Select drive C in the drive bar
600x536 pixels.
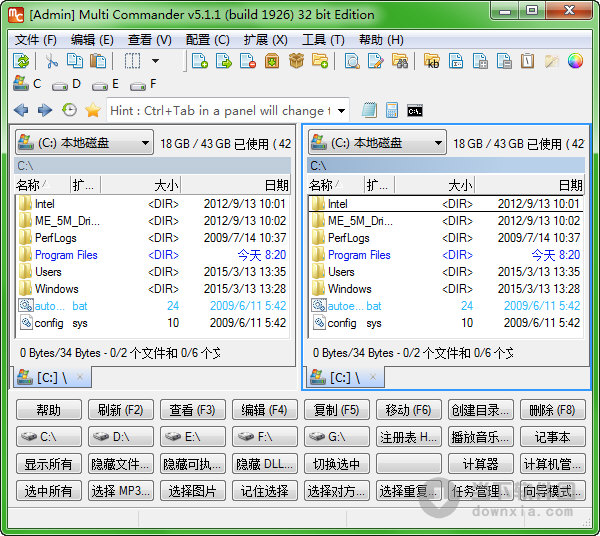point(27,84)
